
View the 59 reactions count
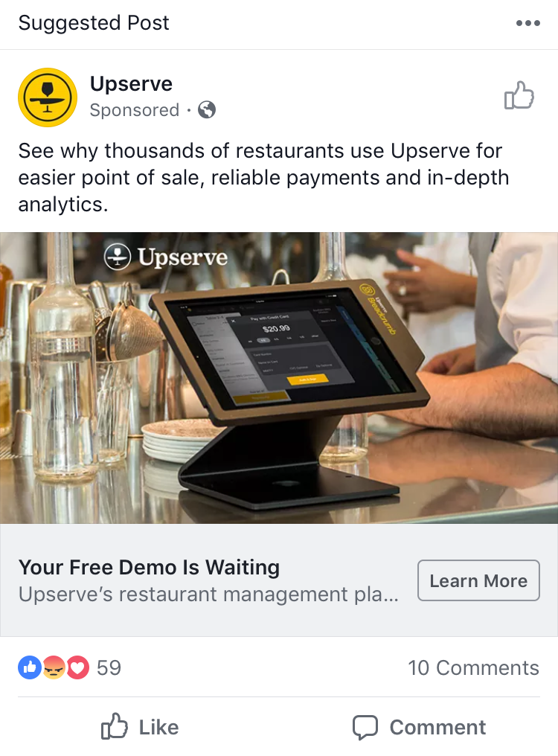109,667
